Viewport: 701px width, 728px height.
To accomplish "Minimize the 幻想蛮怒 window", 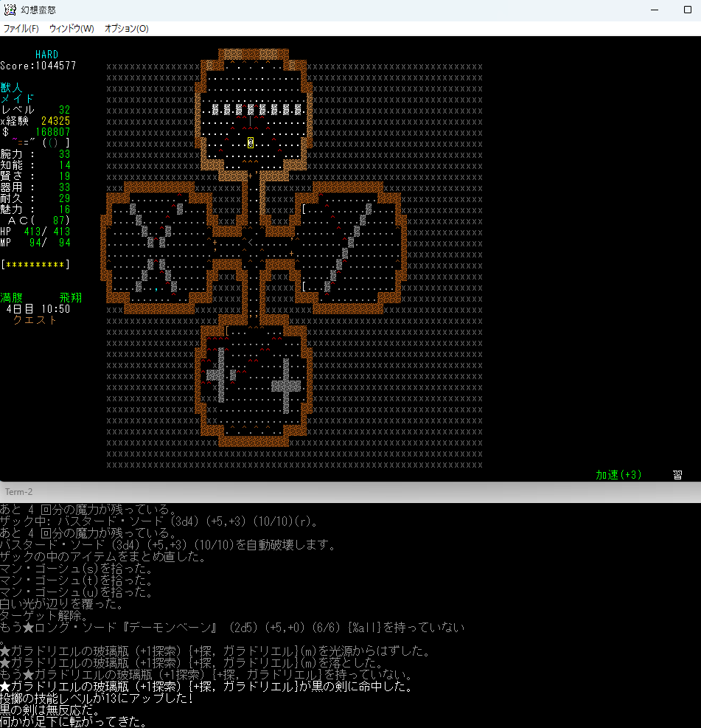I will [x=655, y=10].
